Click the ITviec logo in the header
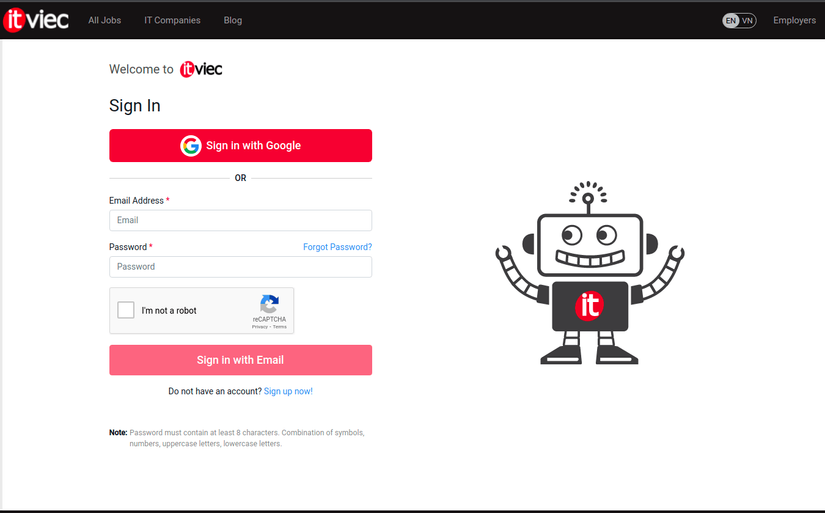Screen dimensions: 825x513 pos(36,20)
